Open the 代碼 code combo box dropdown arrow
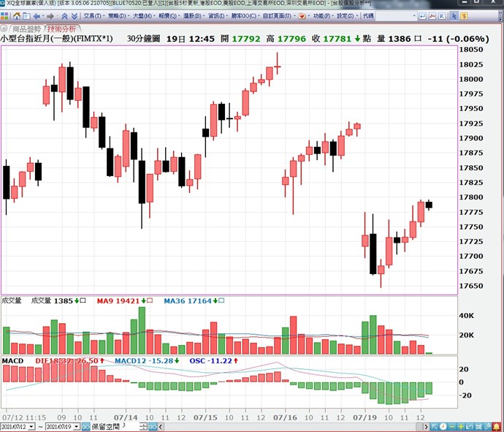This screenshot has height=432, width=504. click(414, 16)
